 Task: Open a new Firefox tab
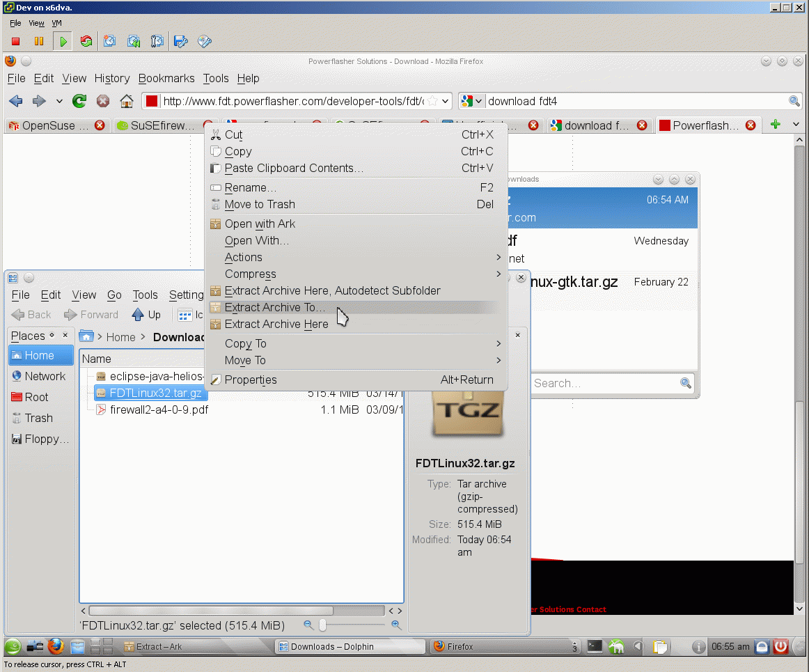[775, 125]
